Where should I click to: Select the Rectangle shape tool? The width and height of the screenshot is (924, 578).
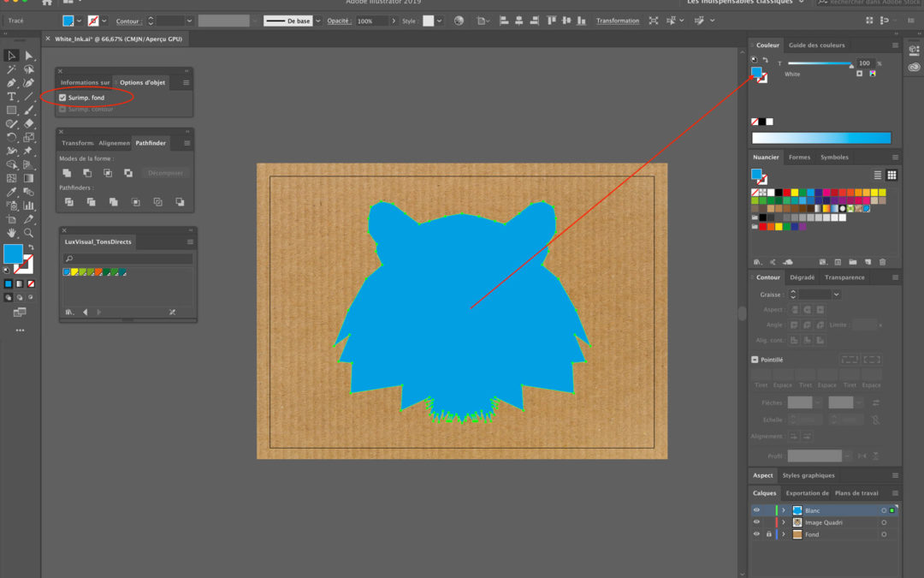(x=11, y=110)
